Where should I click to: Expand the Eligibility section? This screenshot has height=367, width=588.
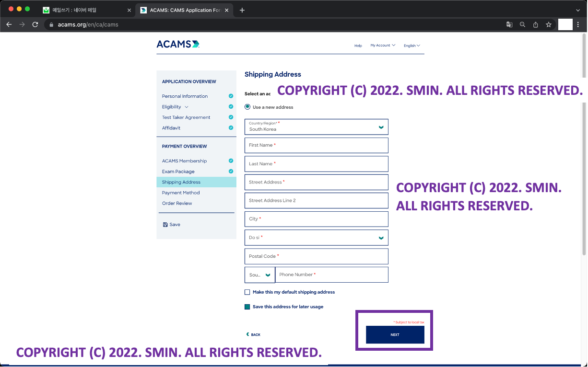(x=187, y=107)
